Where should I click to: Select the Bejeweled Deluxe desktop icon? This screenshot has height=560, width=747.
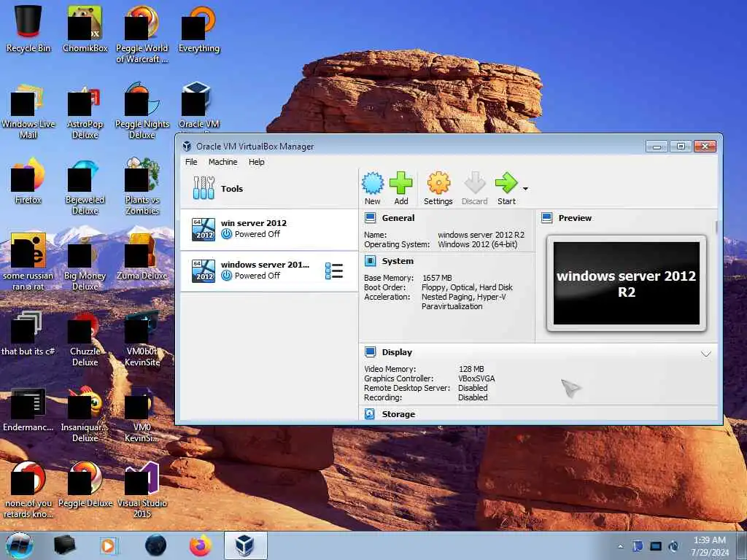pos(85,187)
